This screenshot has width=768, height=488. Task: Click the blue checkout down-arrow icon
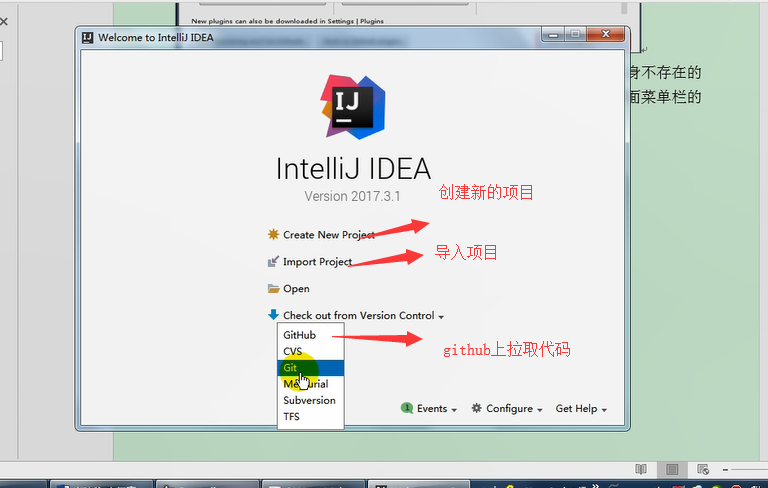coord(273,315)
